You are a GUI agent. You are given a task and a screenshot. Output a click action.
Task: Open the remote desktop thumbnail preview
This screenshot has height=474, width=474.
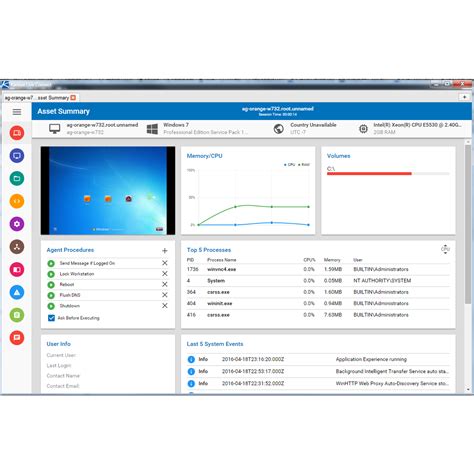[108, 190]
